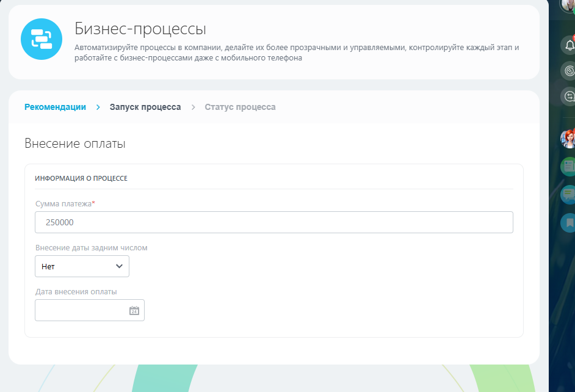The height and width of the screenshot is (392, 575).
Task: Open the CoPilot swirl icon in the sidebar
Action: pos(569,71)
